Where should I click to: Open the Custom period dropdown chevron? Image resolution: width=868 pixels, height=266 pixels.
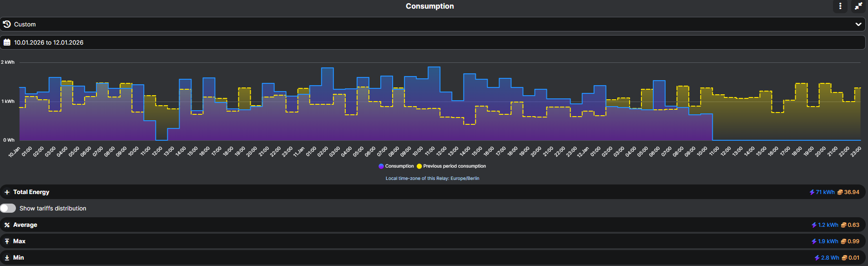tap(858, 24)
